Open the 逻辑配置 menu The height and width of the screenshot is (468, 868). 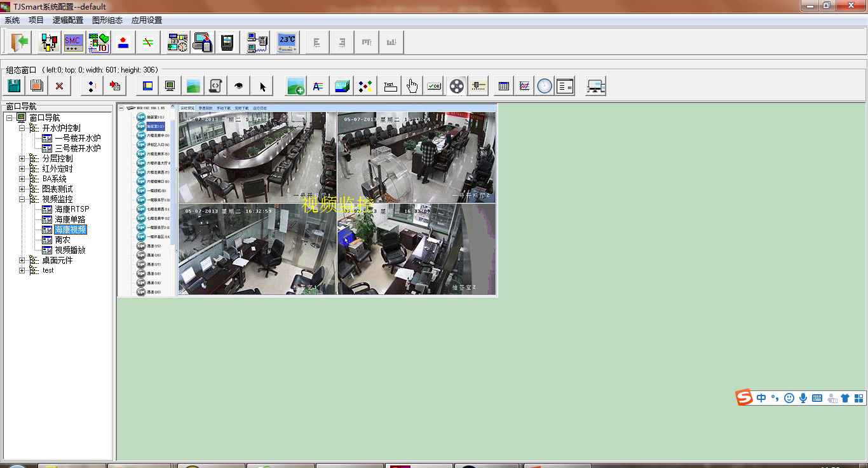click(x=68, y=20)
